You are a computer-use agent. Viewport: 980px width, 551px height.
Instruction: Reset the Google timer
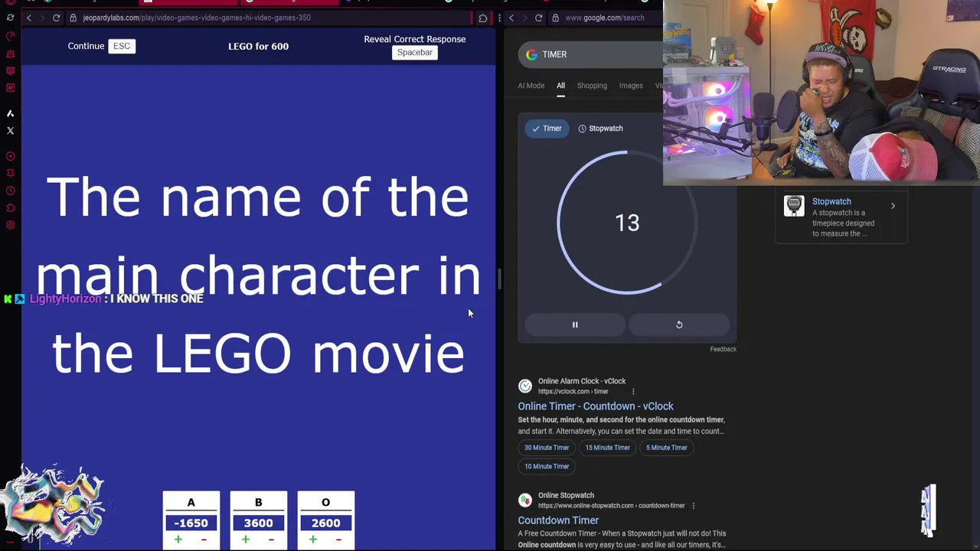tap(679, 324)
